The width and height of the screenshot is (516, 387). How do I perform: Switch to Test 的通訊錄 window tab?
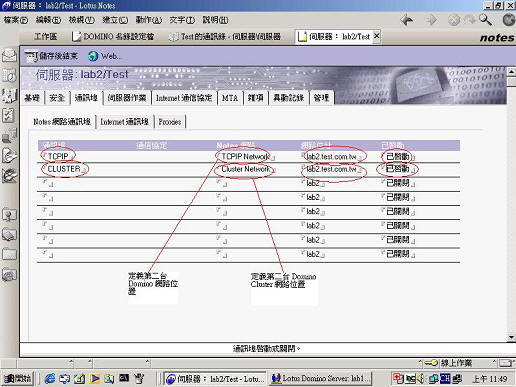225,36
